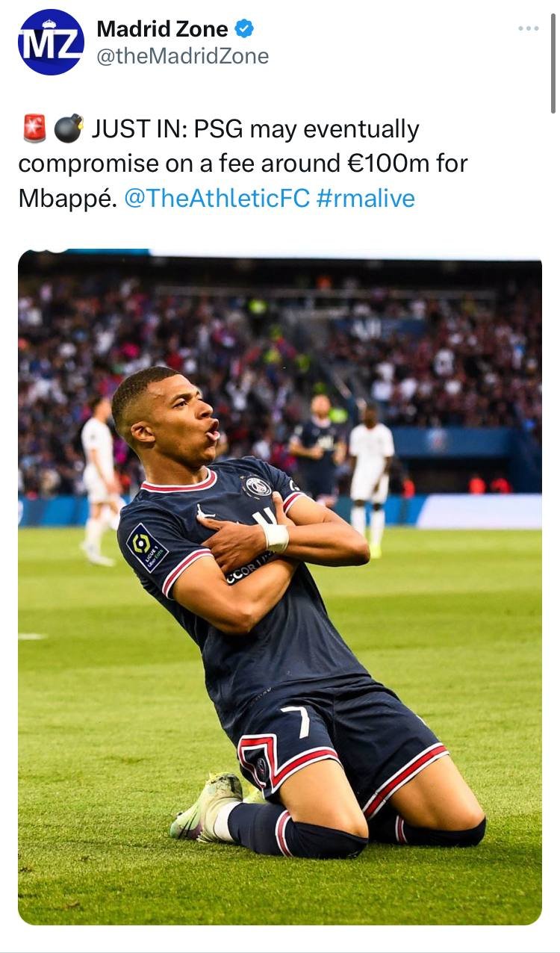Screen dimensions: 560x953
Task: Open the three-dot more options menu
Action: 528,28
